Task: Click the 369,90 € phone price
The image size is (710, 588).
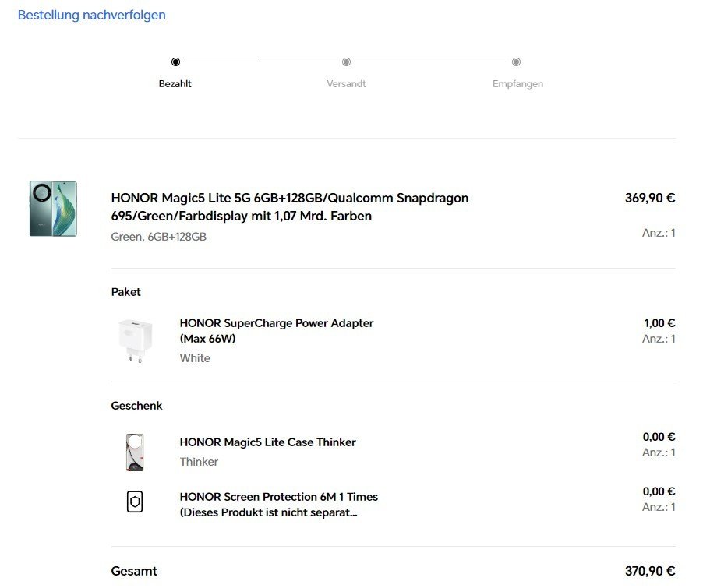Action: point(649,198)
